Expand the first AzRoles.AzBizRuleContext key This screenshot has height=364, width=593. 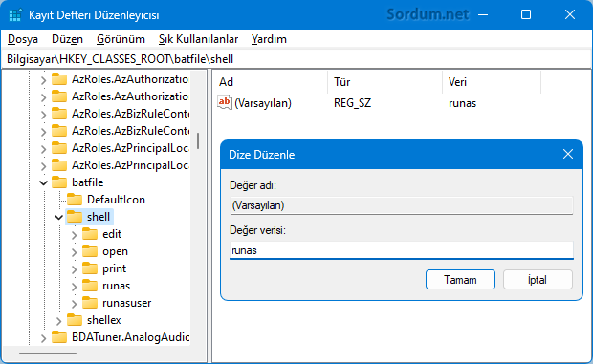click(x=43, y=115)
